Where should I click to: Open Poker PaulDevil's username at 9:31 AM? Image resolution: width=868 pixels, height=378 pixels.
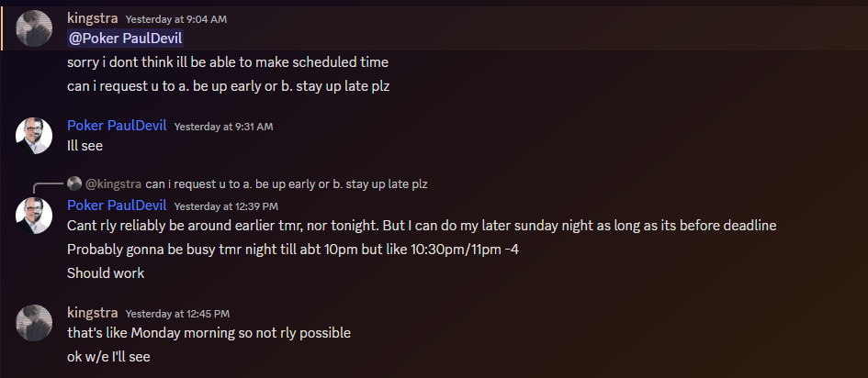(117, 126)
